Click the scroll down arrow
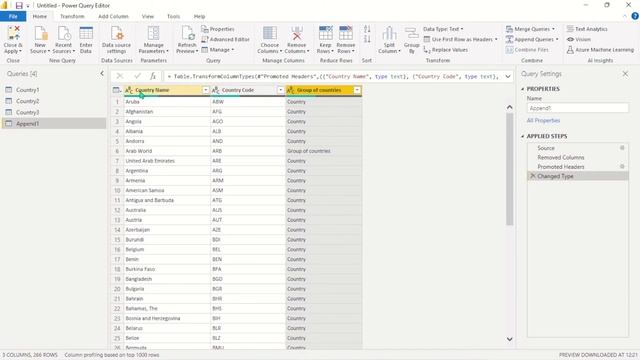The height and width of the screenshot is (360, 640). pos(509,339)
